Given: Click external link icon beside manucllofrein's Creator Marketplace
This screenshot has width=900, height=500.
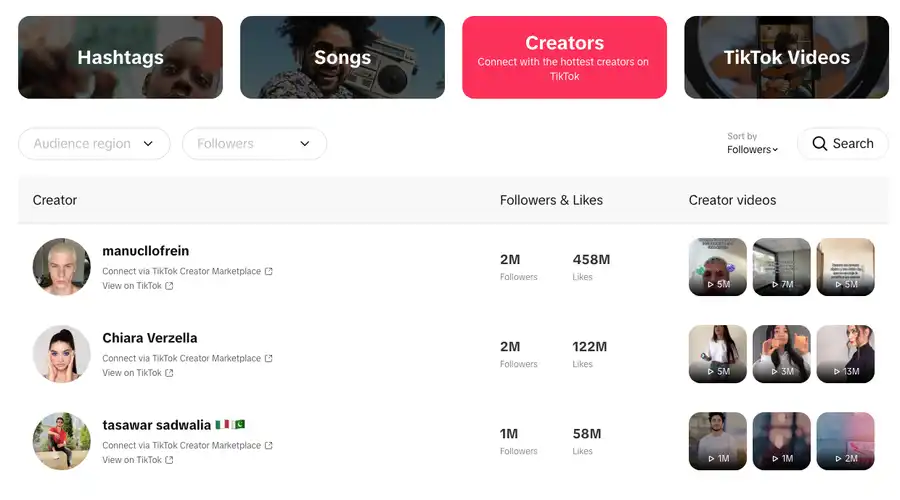Looking at the screenshot, I should point(269,271).
